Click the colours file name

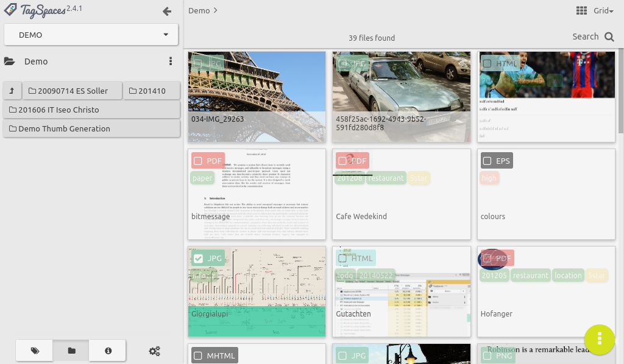click(492, 217)
